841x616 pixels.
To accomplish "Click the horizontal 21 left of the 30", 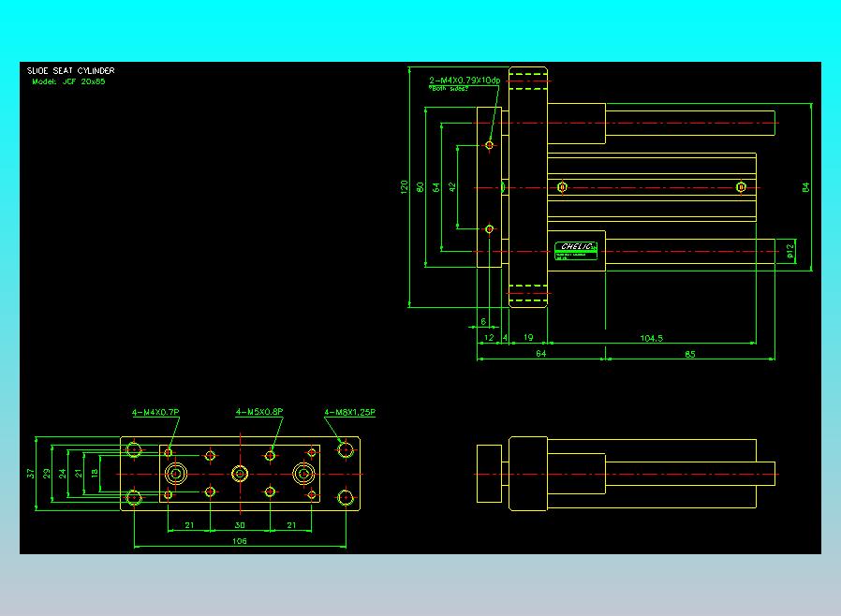I will [189, 525].
